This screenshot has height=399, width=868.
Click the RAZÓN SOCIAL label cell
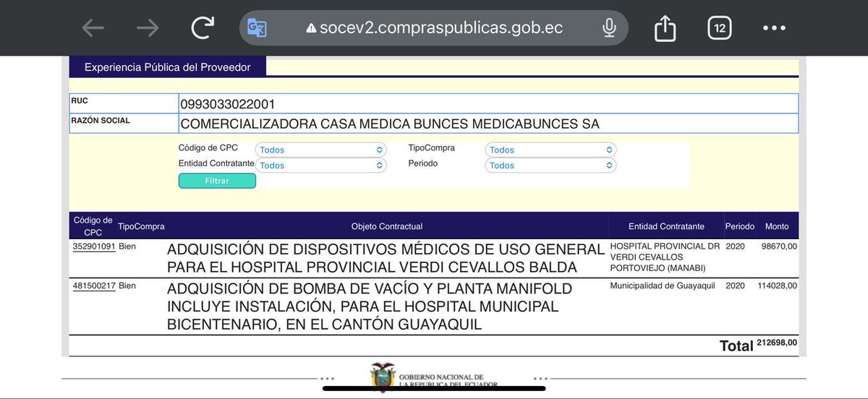click(124, 123)
